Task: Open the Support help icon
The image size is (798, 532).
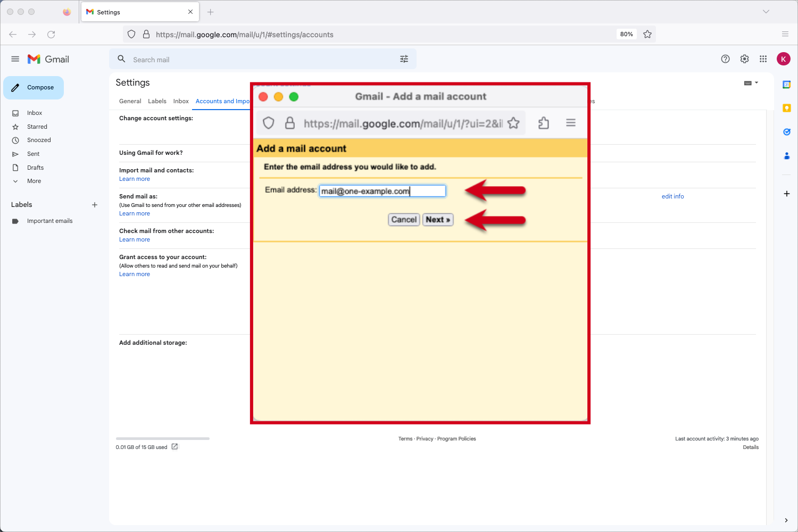Action: tap(725, 59)
